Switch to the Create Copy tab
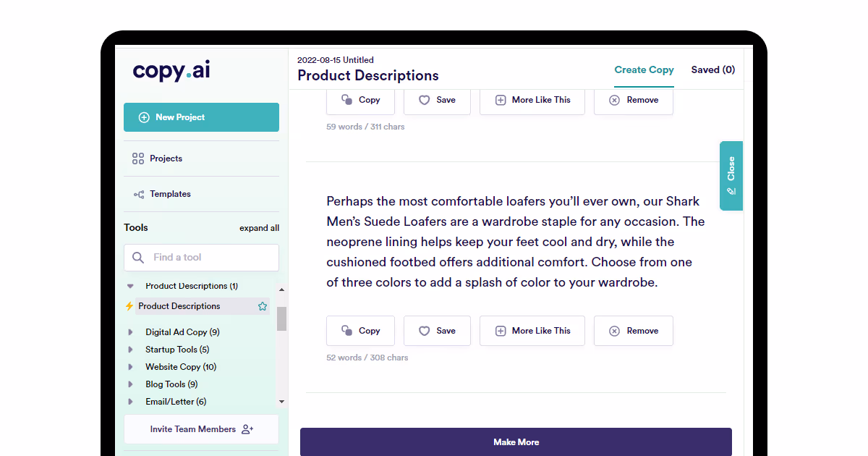This screenshot has width=868, height=456. click(644, 69)
